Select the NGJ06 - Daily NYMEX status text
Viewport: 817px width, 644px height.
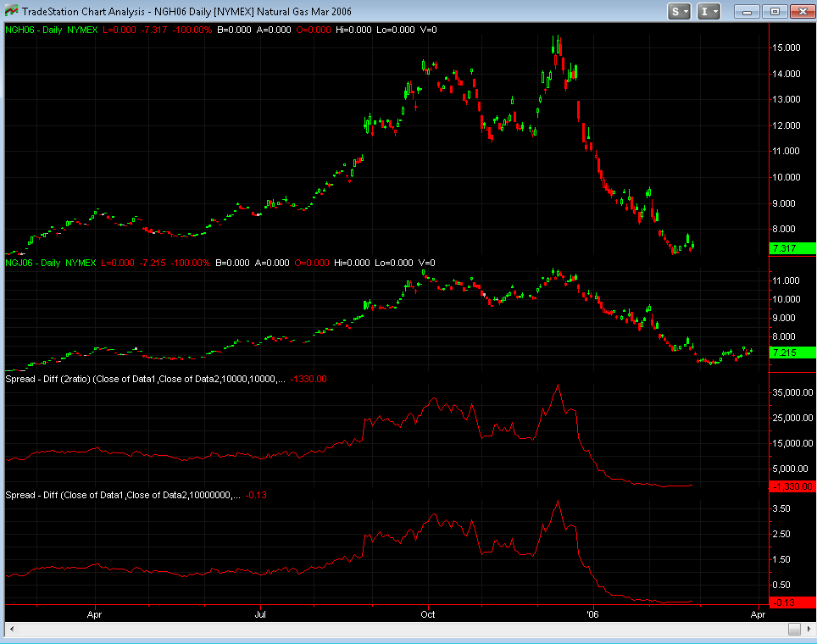pos(51,263)
